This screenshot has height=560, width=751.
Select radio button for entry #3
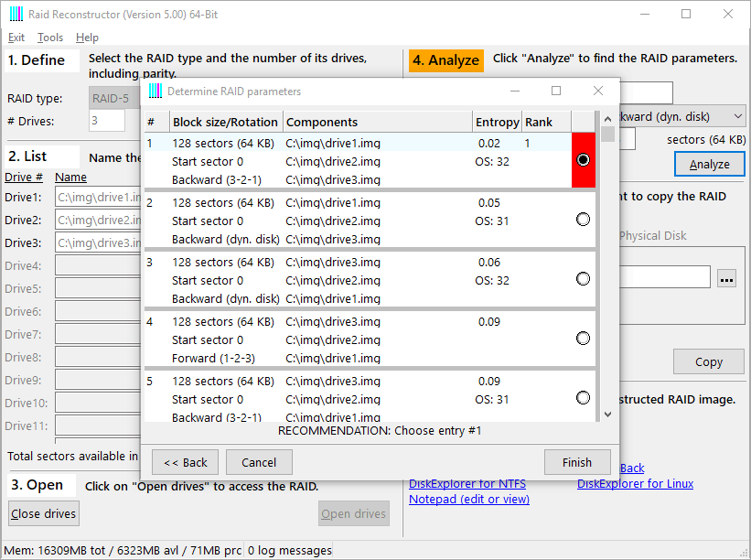tap(584, 279)
